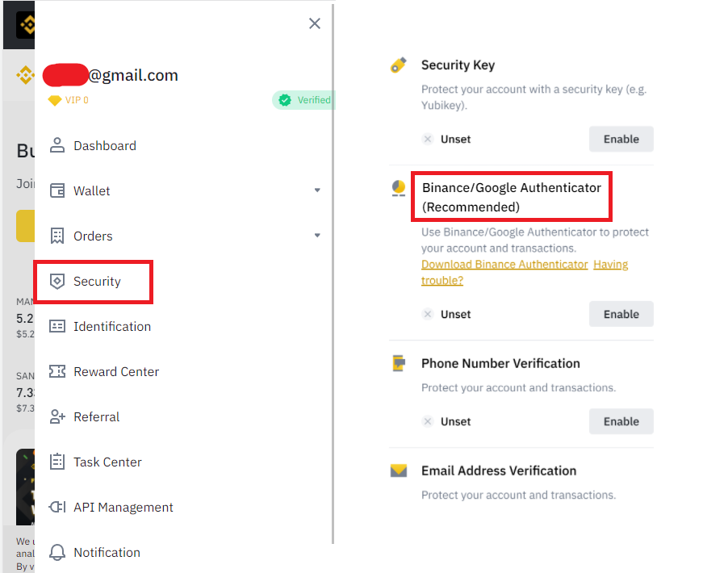Click the Phone Number Verification icon

[399, 363]
